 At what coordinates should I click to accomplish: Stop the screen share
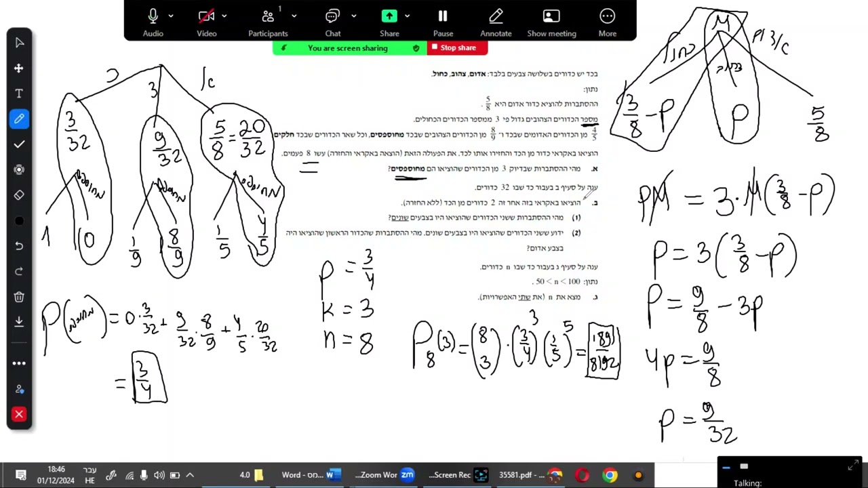tap(458, 48)
